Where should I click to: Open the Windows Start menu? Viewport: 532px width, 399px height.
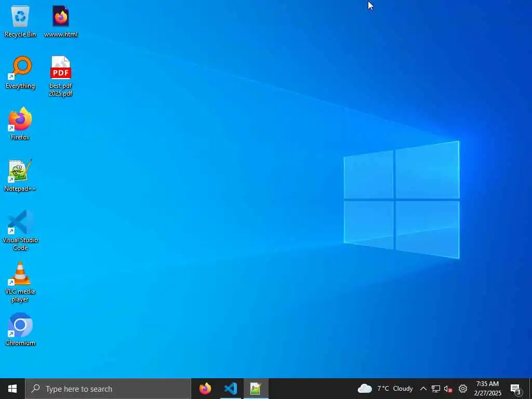tap(12, 389)
